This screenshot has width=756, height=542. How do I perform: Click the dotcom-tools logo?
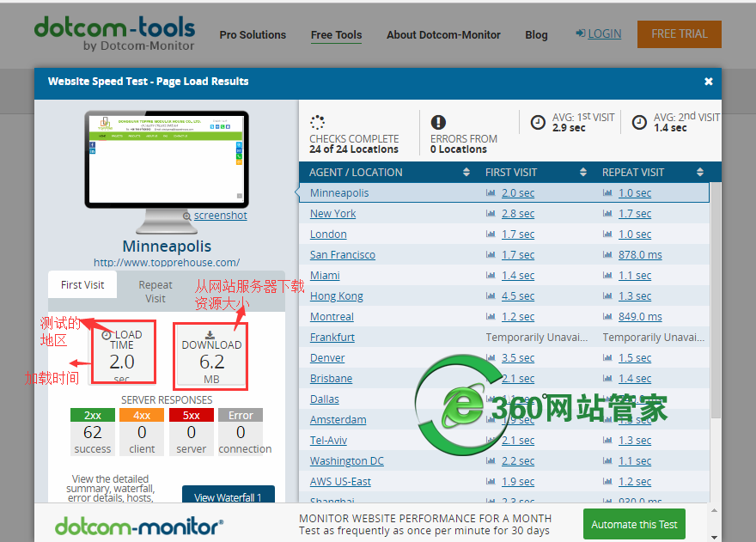tap(115, 33)
